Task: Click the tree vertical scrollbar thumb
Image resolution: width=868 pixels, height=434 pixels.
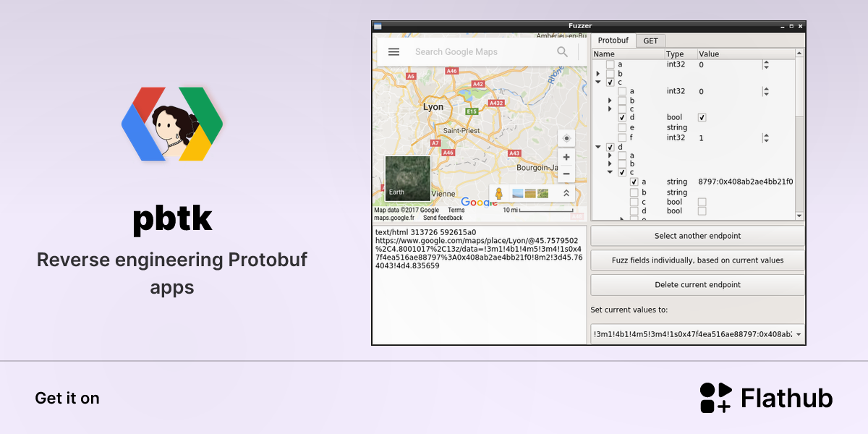Action: coord(799,87)
